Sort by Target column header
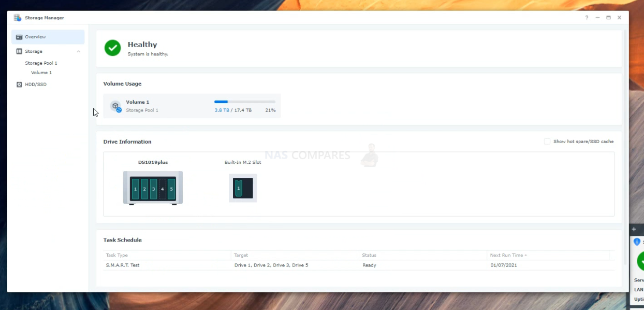644x310 pixels. coord(295,255)
